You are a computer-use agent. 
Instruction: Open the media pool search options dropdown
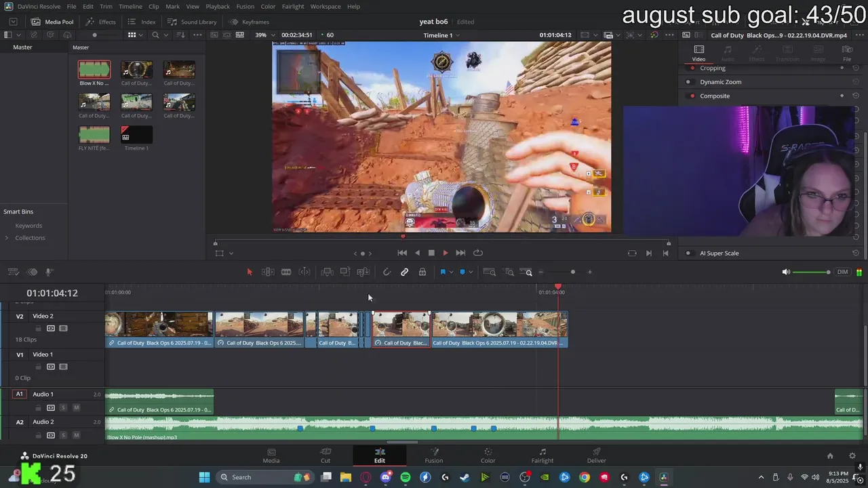[x=165, y=35]
